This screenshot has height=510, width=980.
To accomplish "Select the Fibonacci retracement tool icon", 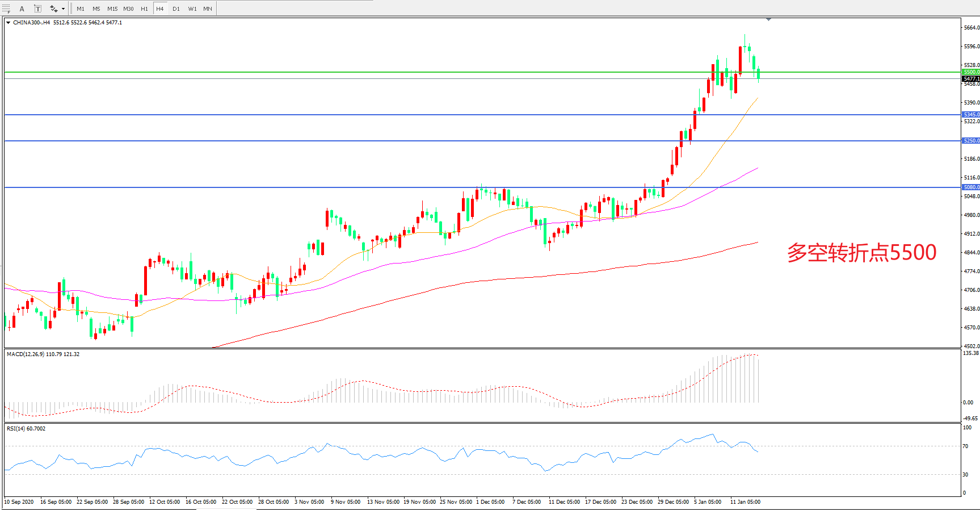I will (6, 9).
